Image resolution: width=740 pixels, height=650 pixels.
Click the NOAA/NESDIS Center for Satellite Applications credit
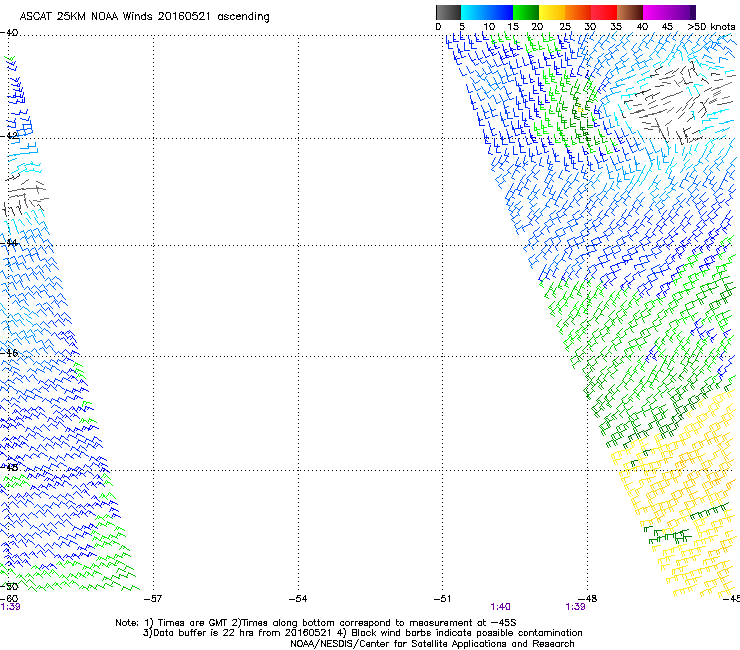432,644
